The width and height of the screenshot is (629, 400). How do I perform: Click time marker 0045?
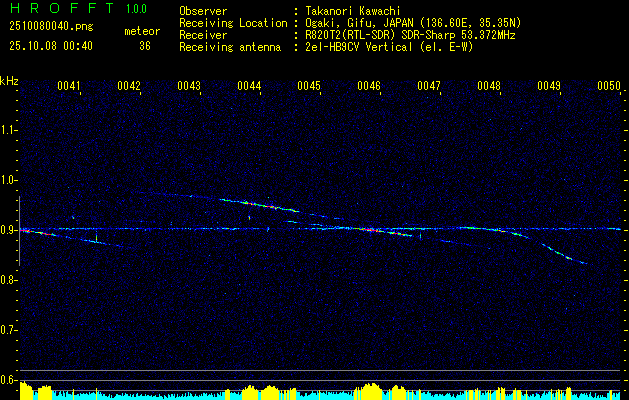point(309,86)
